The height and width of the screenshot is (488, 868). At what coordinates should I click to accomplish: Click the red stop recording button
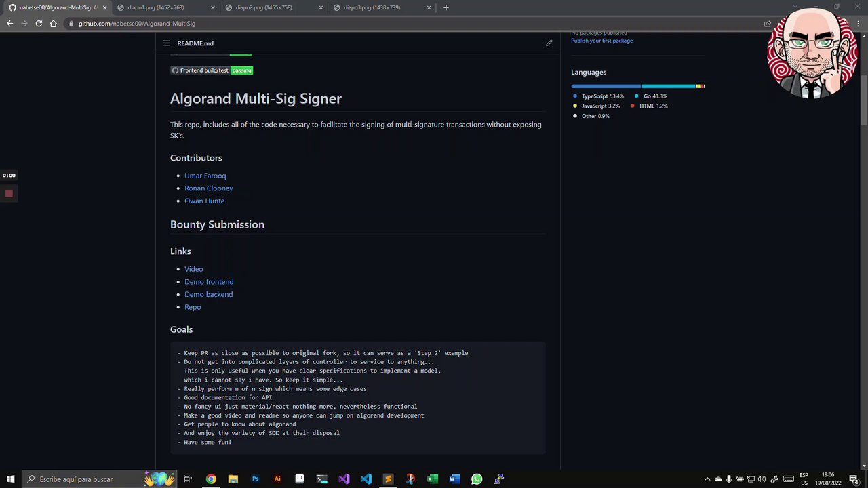pos(9,194)
